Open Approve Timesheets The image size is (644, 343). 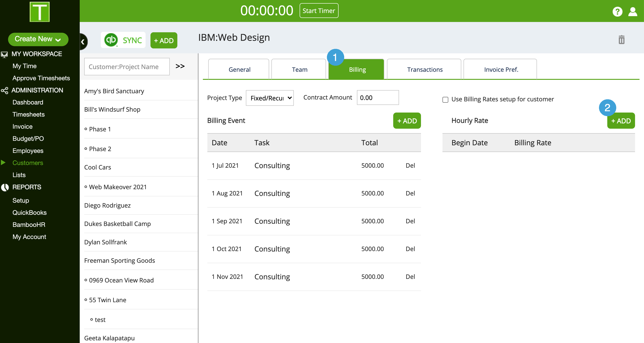pos(41,78)
